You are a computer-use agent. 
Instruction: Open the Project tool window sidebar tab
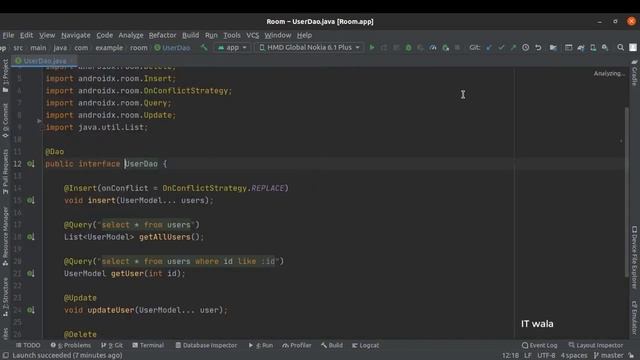coord(5,76)
